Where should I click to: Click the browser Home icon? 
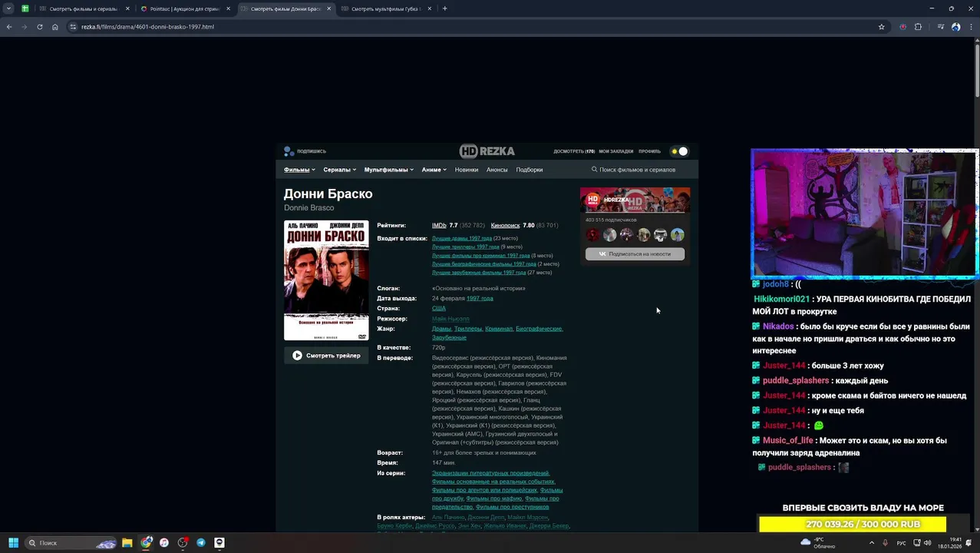click(55, 27)
